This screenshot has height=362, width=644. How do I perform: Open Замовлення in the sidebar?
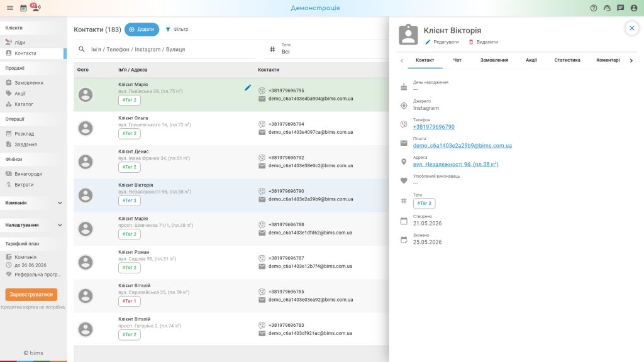coord(33,82)
